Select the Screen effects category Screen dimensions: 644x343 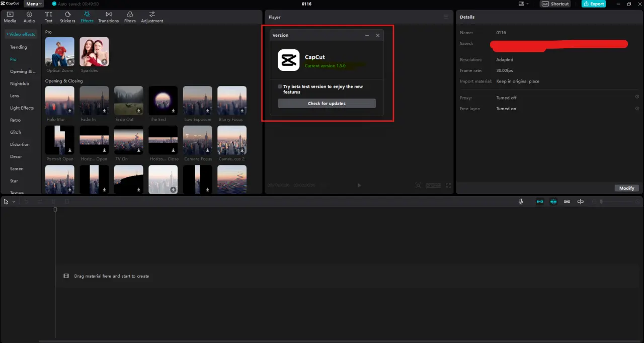(17, 168)
